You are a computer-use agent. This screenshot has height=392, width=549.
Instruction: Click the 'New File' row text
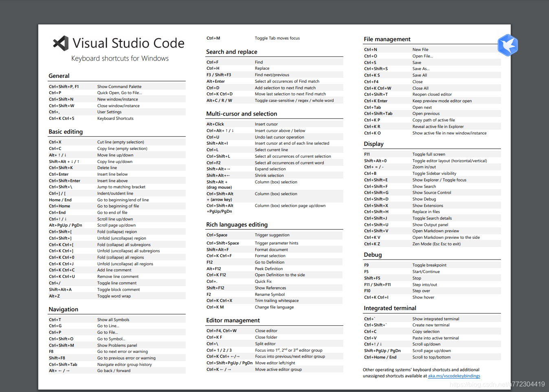(x=420, y=50)
